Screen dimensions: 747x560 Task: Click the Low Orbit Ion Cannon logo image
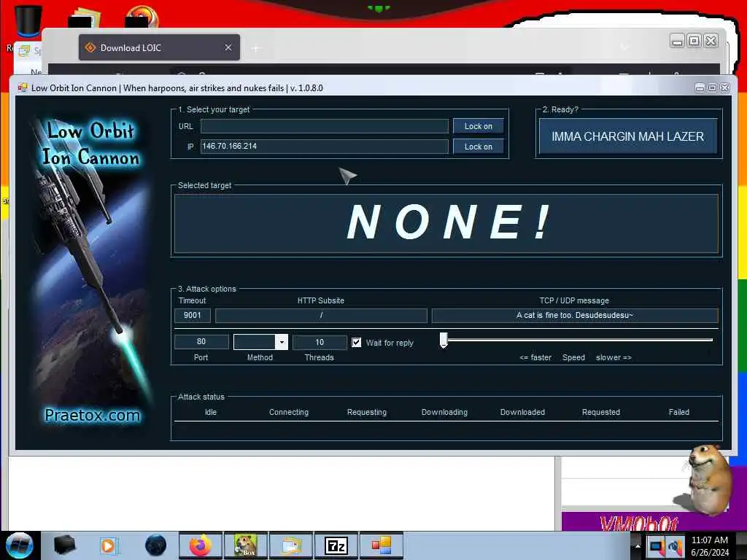pos(90,270)
